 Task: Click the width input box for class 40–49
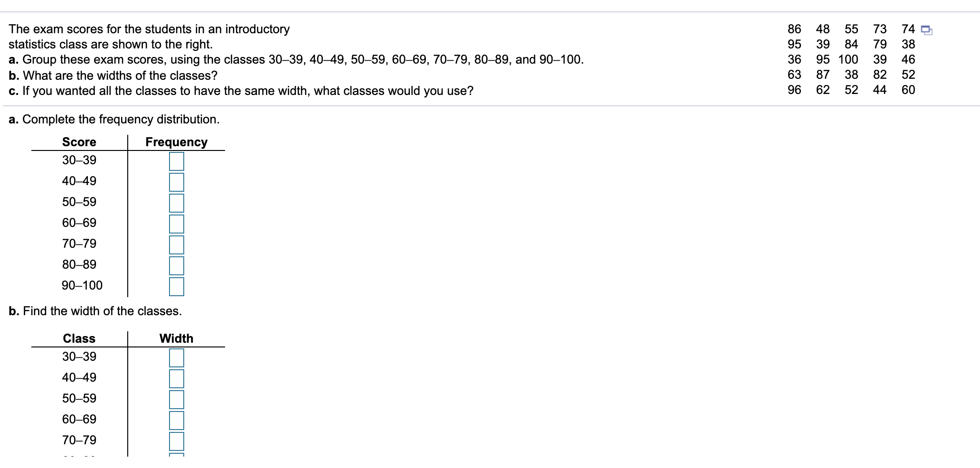click(x=176, y=378)
